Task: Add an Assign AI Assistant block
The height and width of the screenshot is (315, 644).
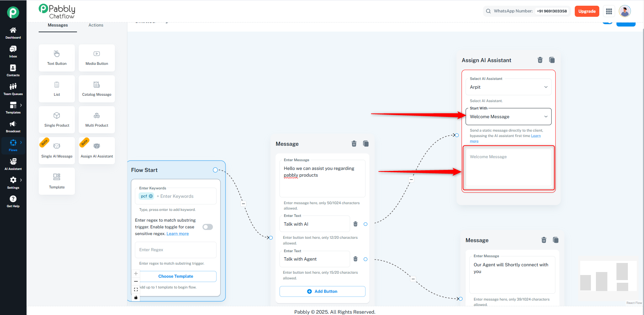Action: pyautogui.click(x=97, y=150)
